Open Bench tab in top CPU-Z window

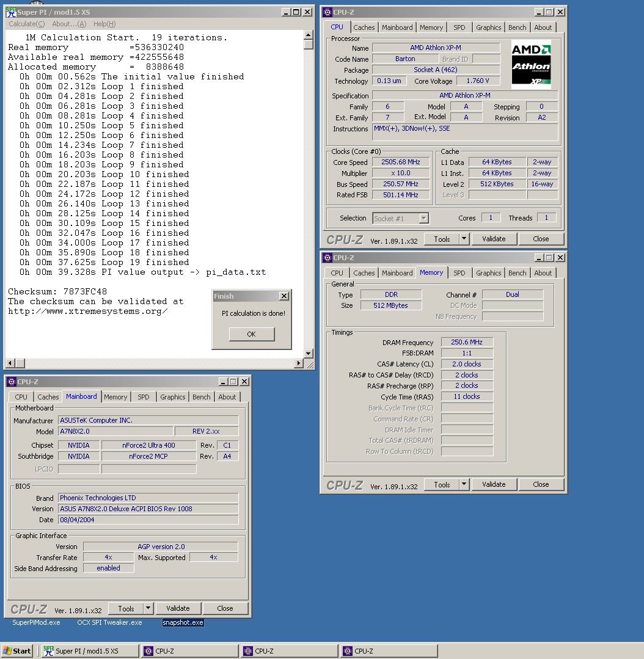tap(517, 27)
